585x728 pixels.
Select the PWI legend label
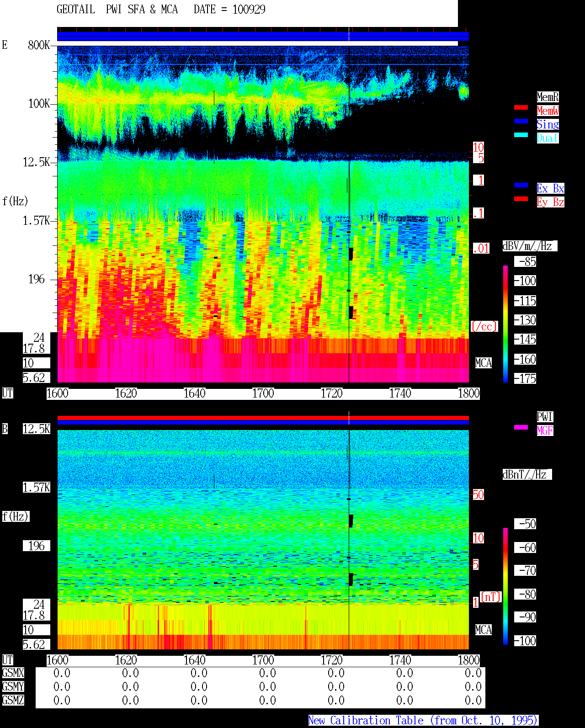[x=545, y=417]
